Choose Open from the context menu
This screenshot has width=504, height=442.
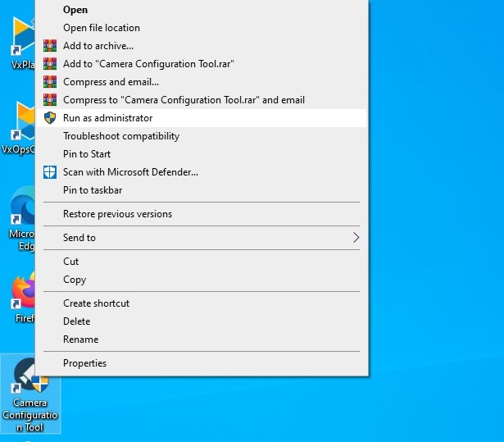click(x=75, y=10)
